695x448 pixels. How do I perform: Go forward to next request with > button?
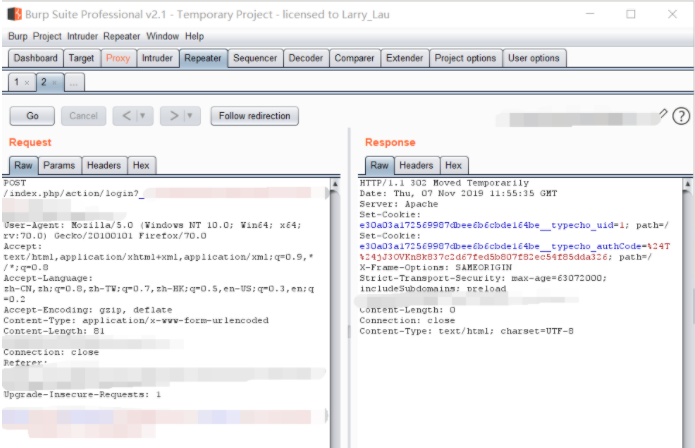pyautogui.click(x=174, y=116)
